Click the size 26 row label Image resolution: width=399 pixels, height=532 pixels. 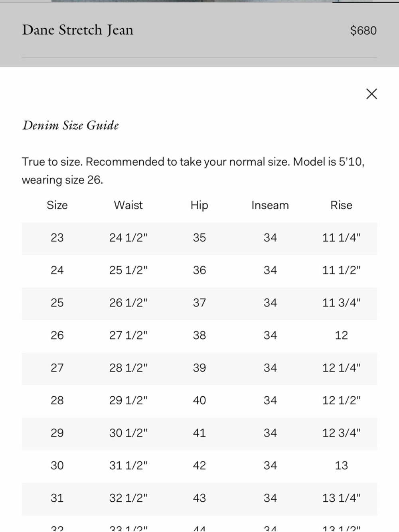pyautogui.click(x=57, y=335)
